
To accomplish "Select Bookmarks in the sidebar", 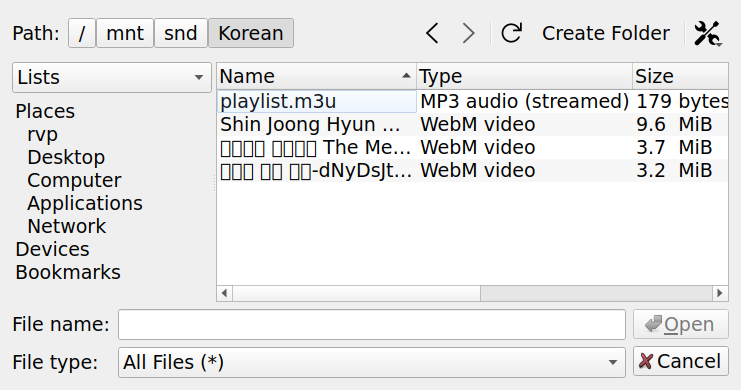I will point(68,272).
